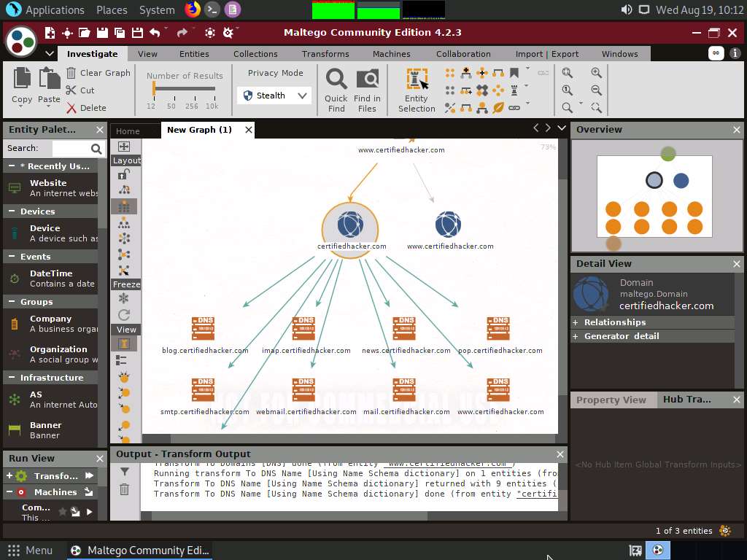Click the Zoom 100% magnifier icon
747x560 pixels.
[567, 90]
